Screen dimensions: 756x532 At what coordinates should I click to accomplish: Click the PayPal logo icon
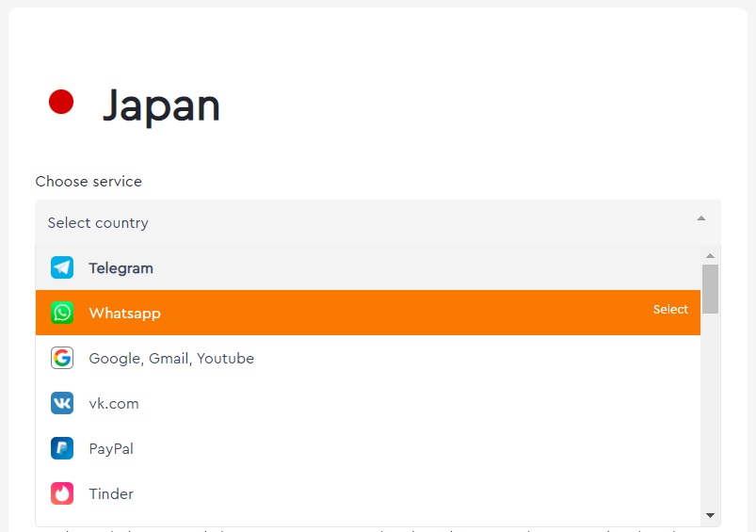pos(62,448)
